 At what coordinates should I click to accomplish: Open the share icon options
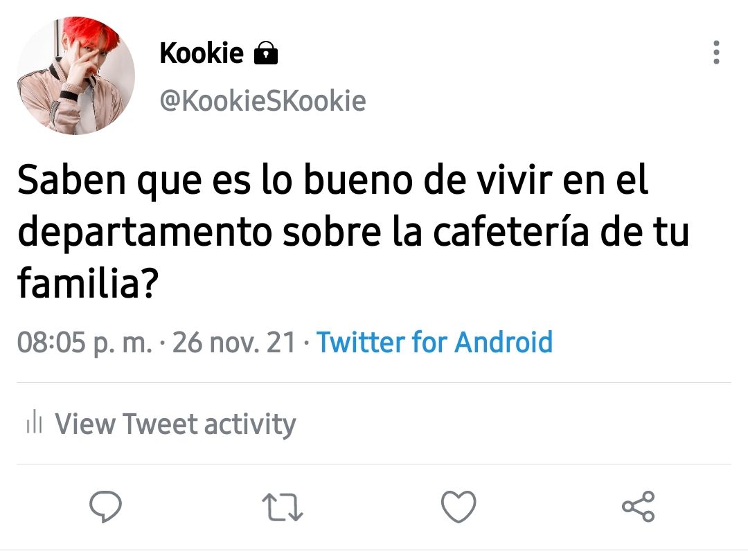click(x=639, y=506)
